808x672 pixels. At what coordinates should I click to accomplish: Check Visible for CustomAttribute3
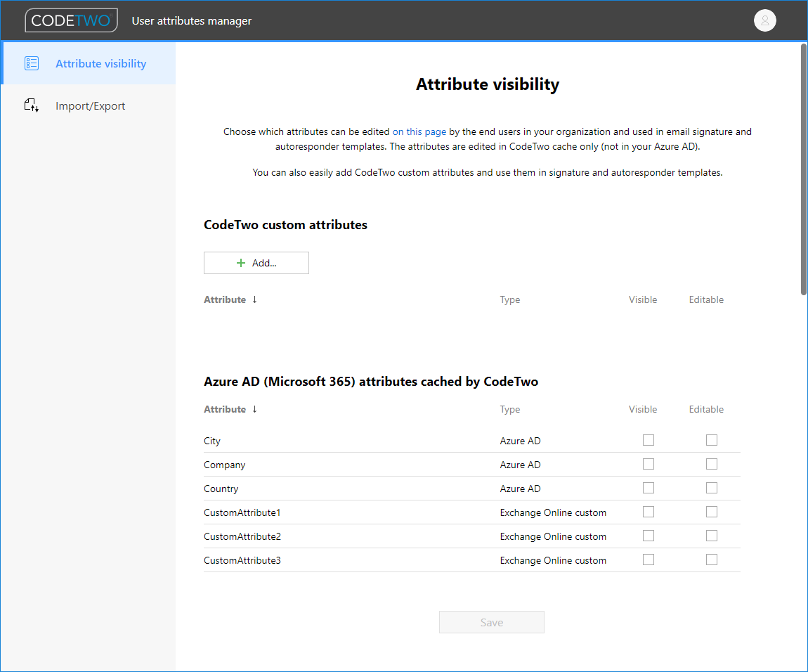[x=649, y=560]
